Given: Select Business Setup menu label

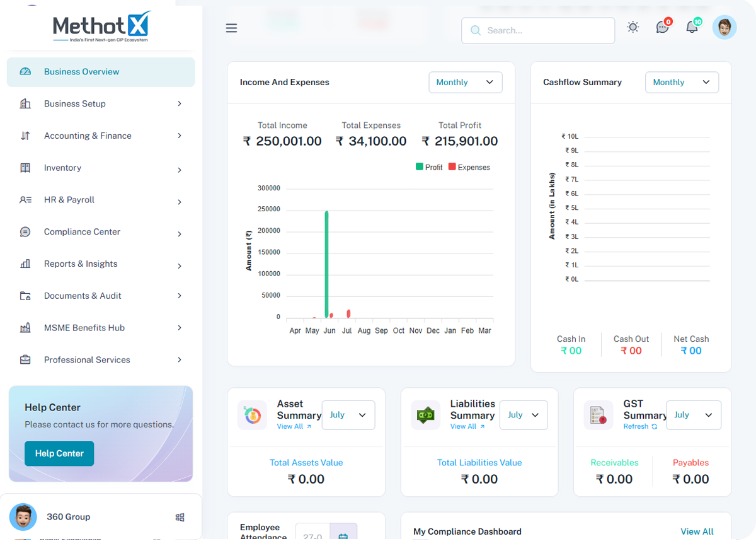Looking at the screenshot, I should point(75,103).
